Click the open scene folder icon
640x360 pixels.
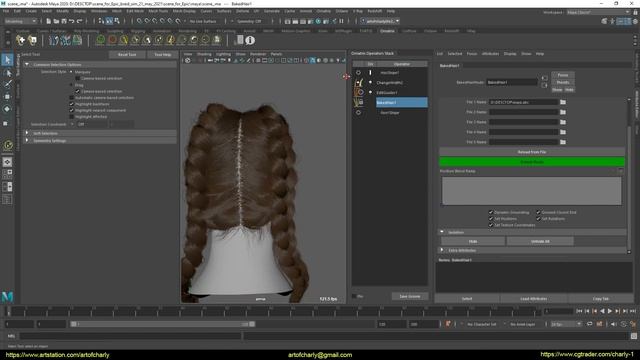(56, 21)
